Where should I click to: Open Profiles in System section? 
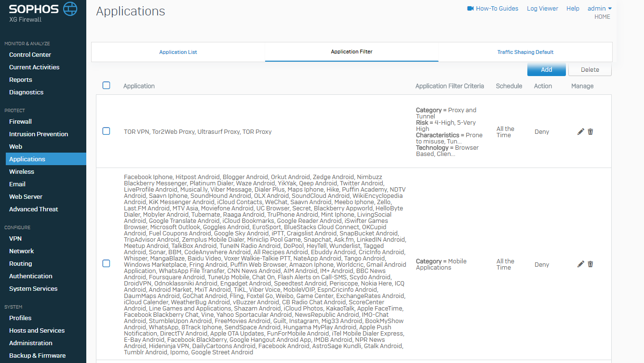coord(20,318)
